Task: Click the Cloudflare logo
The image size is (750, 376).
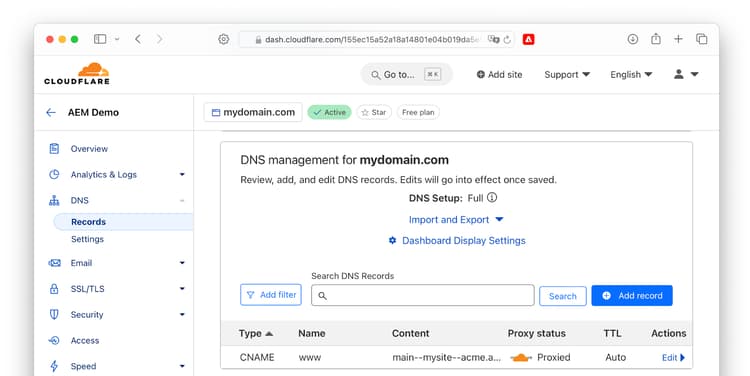Action: [77, 74]
